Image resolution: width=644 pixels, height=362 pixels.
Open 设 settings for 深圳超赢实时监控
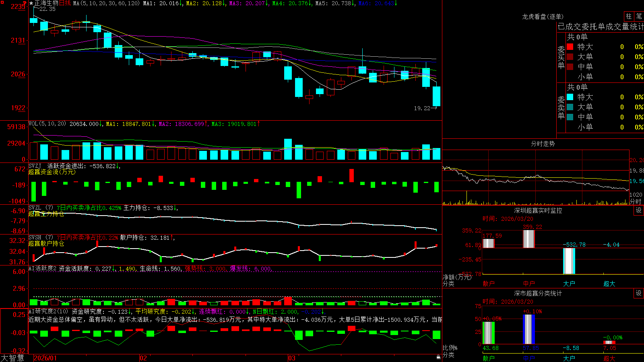pyautogui.click(x=639, y=210)
